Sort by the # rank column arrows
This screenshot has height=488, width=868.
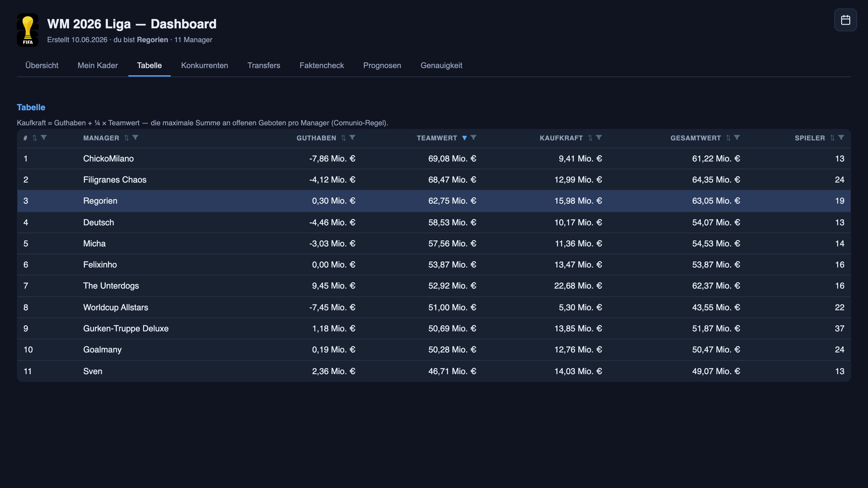coord(35,138)
